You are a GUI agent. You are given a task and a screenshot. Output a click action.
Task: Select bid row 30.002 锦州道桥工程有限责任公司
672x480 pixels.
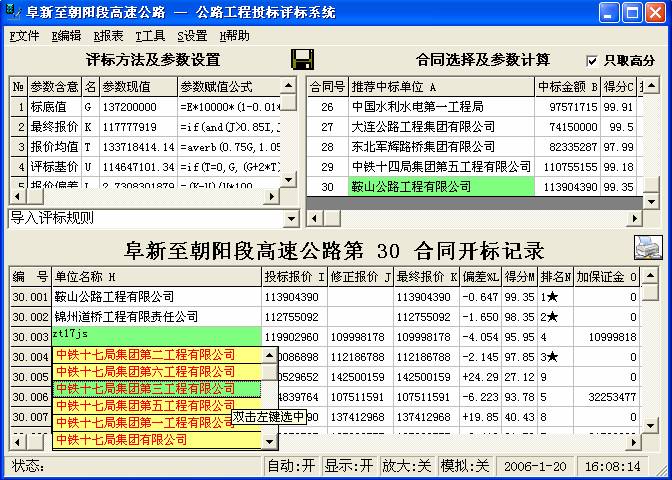pos(157,317)
